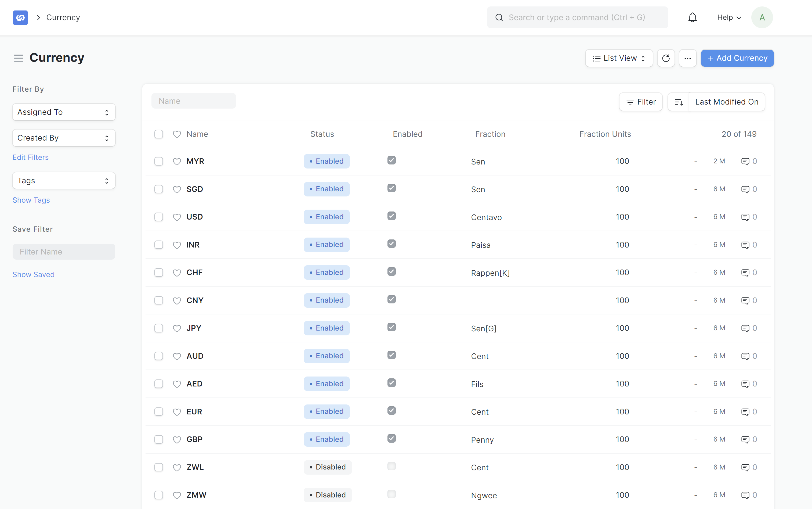Open the Last Modified On sort dropdown
The height and width of the screenshot is (509, 812).
point(727,102)
